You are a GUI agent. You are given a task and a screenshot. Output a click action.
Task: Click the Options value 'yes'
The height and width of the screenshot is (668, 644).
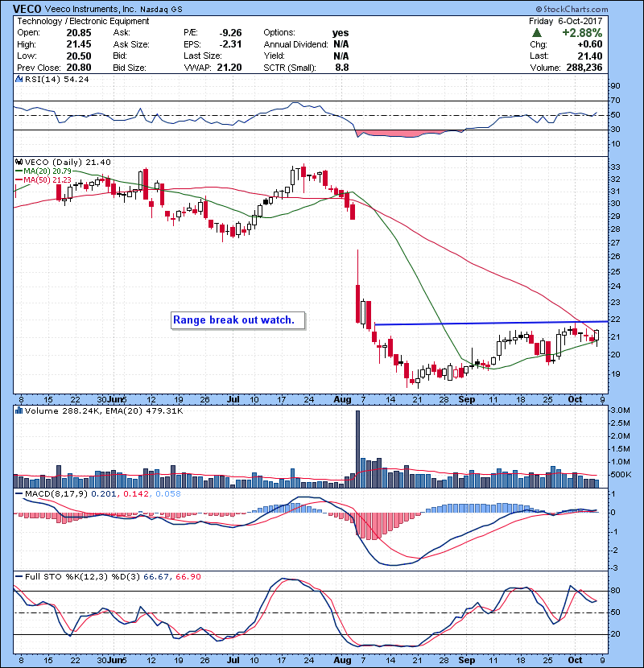pyautogui.click(x=341, y=33)
